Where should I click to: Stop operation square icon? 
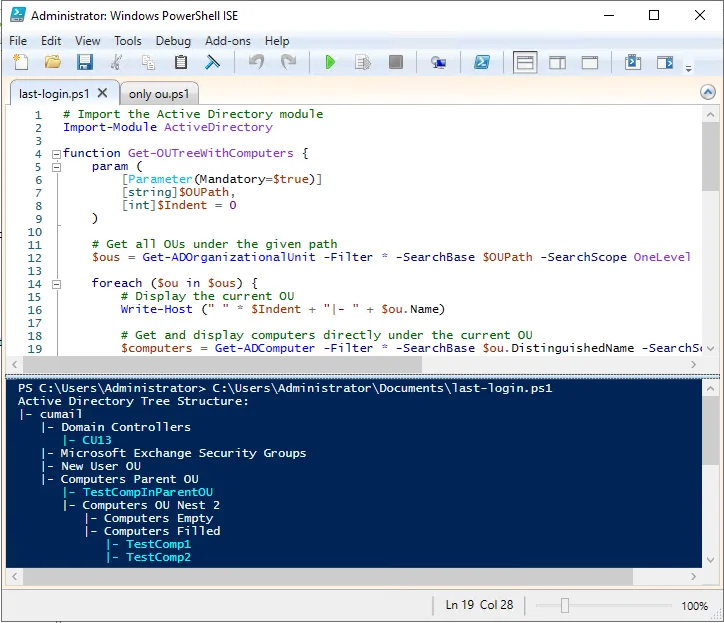tap(396, 62)
